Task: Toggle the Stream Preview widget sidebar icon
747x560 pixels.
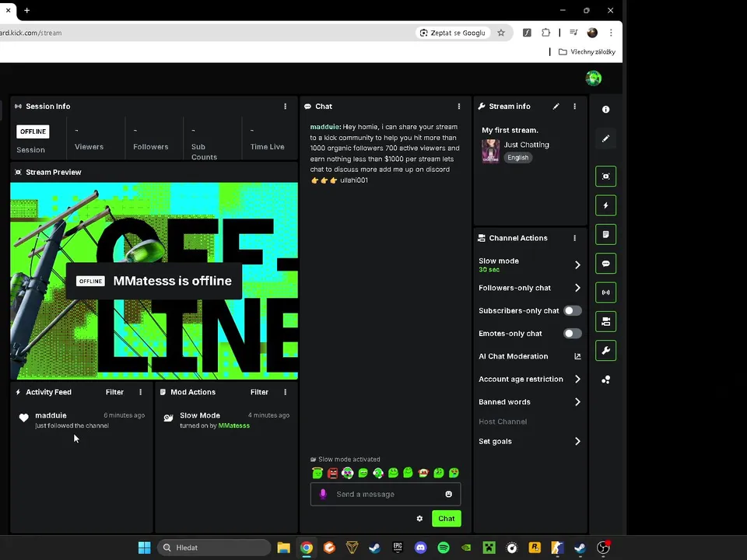Action: [605, 177]
